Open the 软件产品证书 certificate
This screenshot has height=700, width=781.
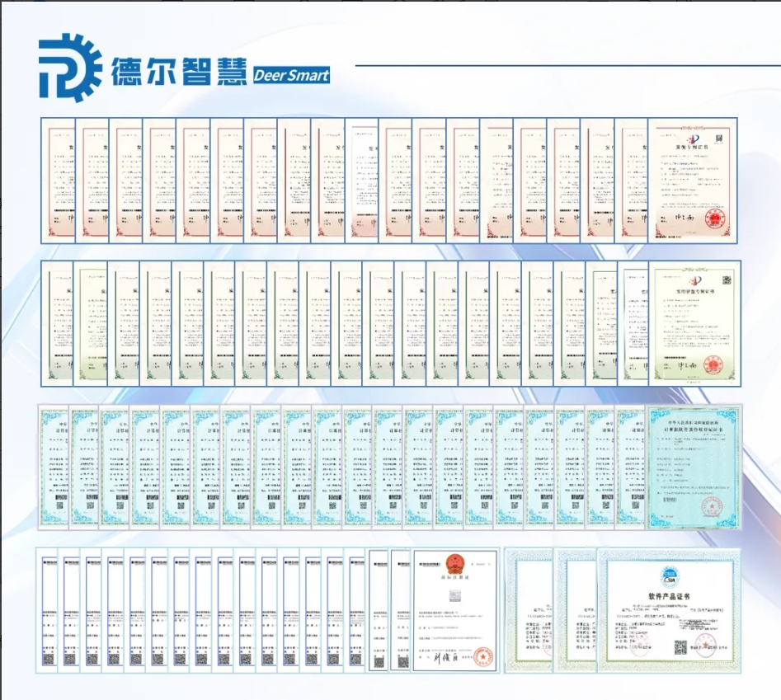669,611
